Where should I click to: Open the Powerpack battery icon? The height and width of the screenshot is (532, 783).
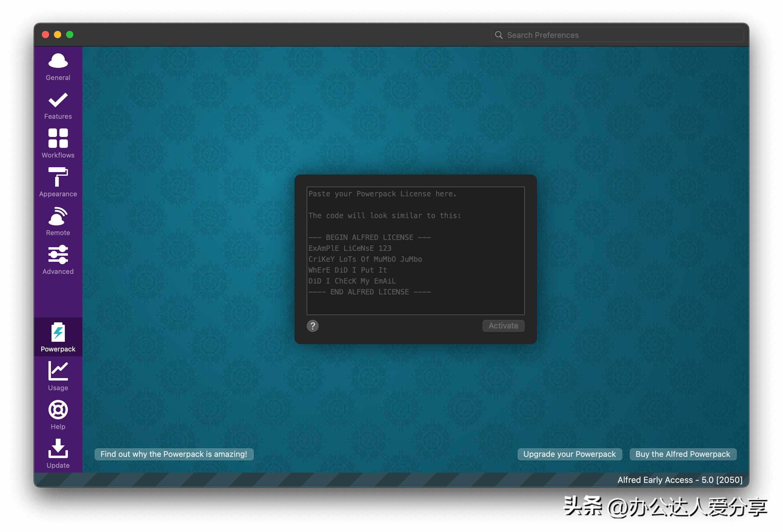[58, 333]
